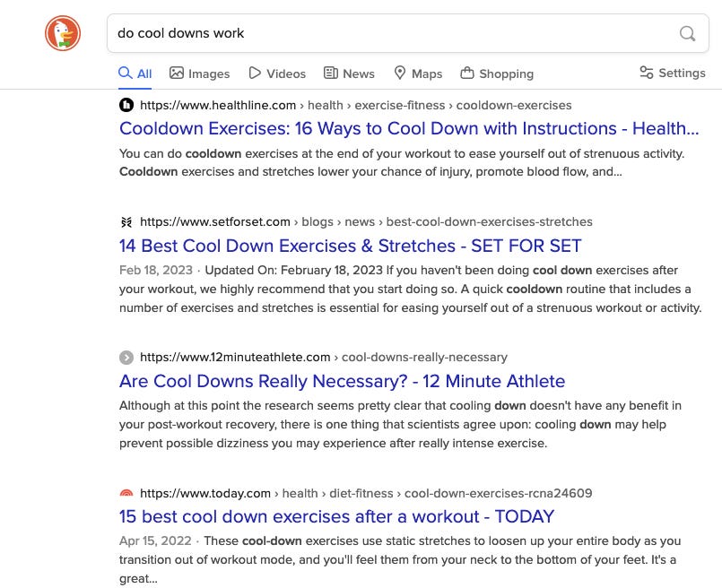Click the Maps tab pin icon
Image resolution: width=722 pixels, height=588 pixels.
[400, 73]
